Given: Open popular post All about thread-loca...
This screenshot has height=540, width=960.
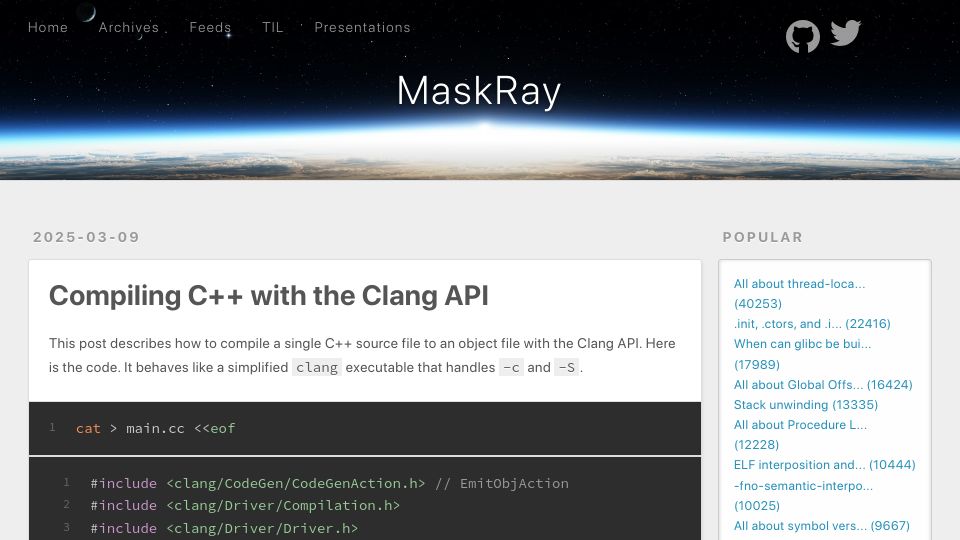Looking at the screenshot, I should pyautogui.click(x=799, y=293).
